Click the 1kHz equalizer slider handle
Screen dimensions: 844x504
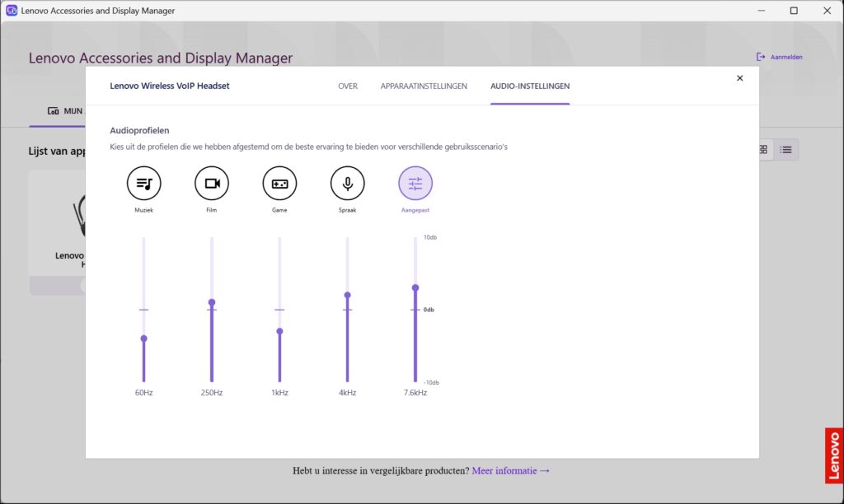[279, 331]
